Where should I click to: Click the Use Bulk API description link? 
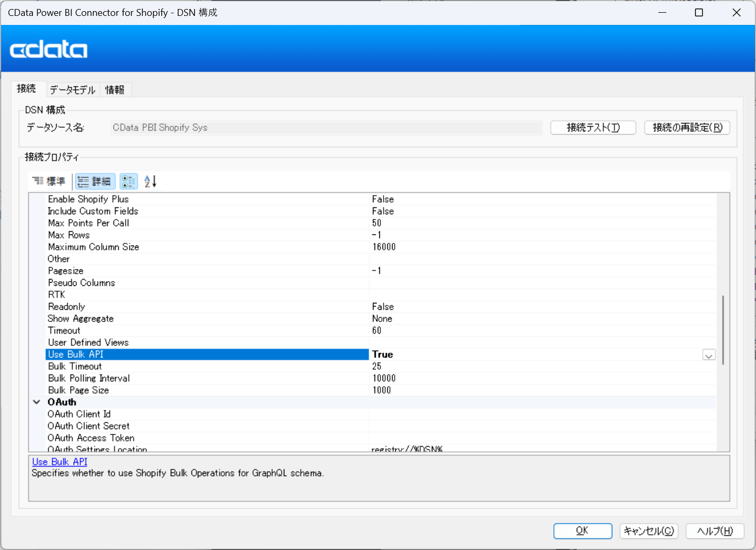59,462
